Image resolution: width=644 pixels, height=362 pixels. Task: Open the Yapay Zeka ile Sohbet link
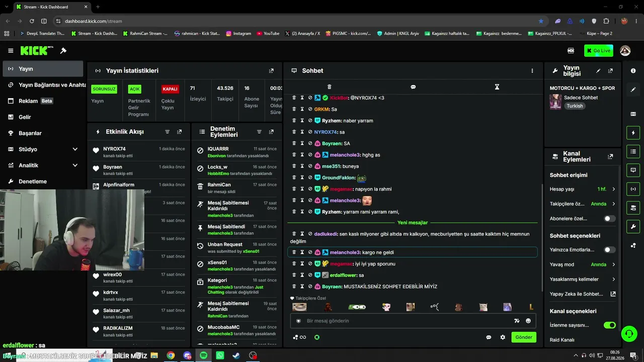[x=583, y=294]
